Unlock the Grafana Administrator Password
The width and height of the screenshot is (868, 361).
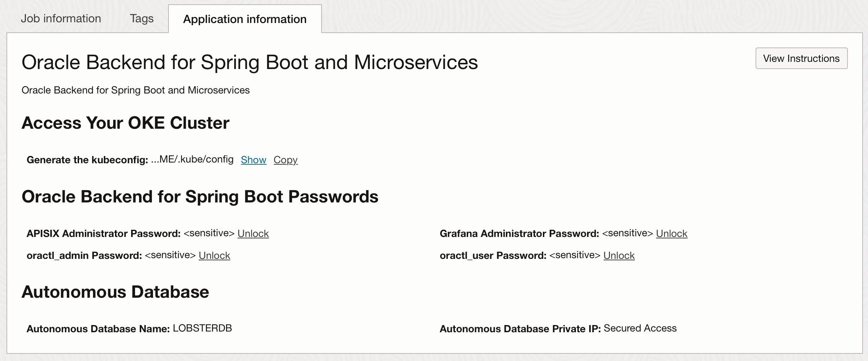pyautogui.click(x=671, y=234)
